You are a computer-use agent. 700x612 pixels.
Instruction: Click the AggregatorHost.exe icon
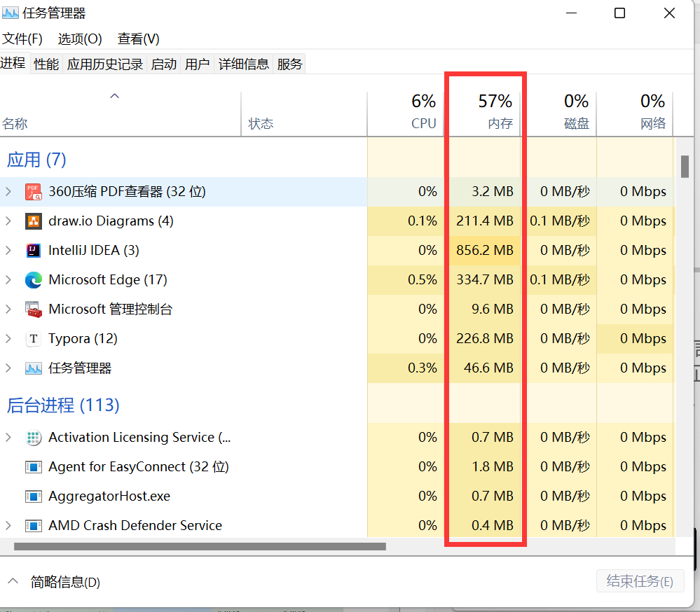[34, 496]
